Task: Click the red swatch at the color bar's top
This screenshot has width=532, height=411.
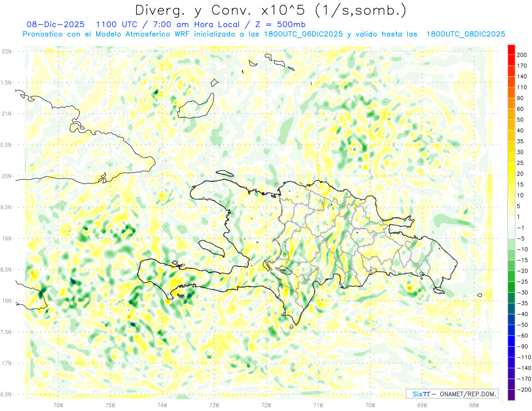Action: [x=511, y=49]
